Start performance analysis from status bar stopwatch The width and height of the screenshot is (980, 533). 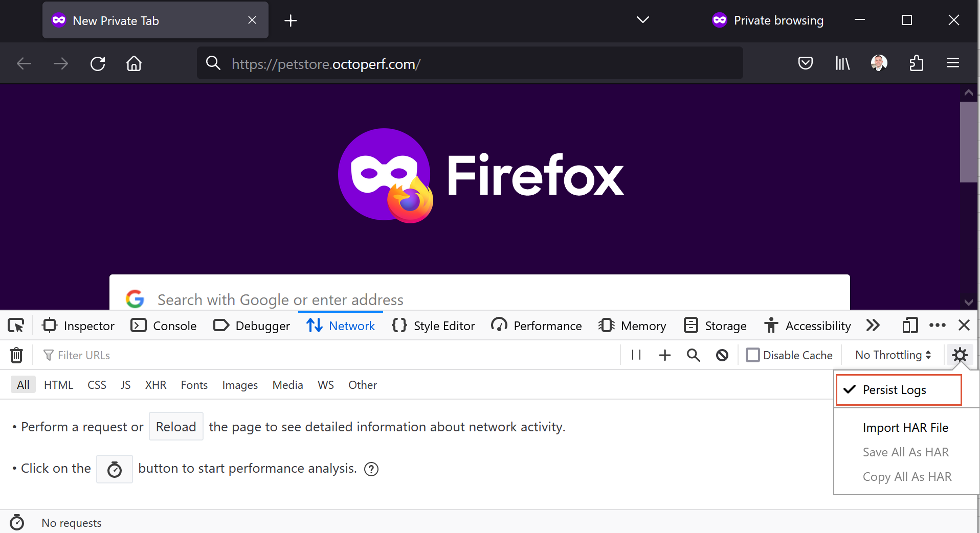pyautogui.click(x=17, y=522)
